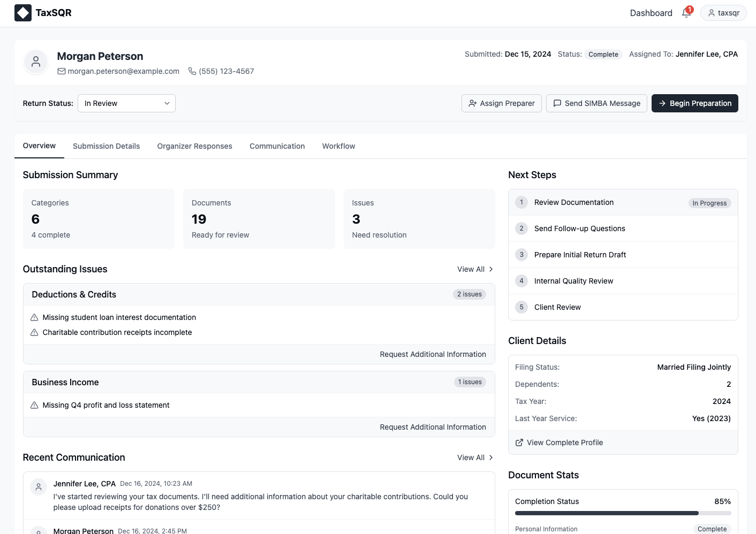Expand View All for Outstanding Issues
Image resolution: width=756 pixels, height=534 pixels.
pos(474,269)
